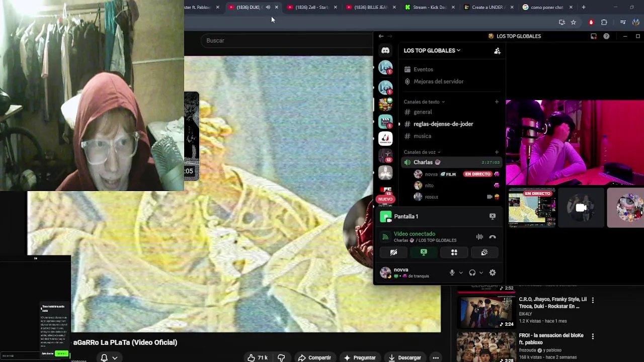This screenshot has height=362, width=644.
Task: Open the general text channel
Action: (423, 112)
